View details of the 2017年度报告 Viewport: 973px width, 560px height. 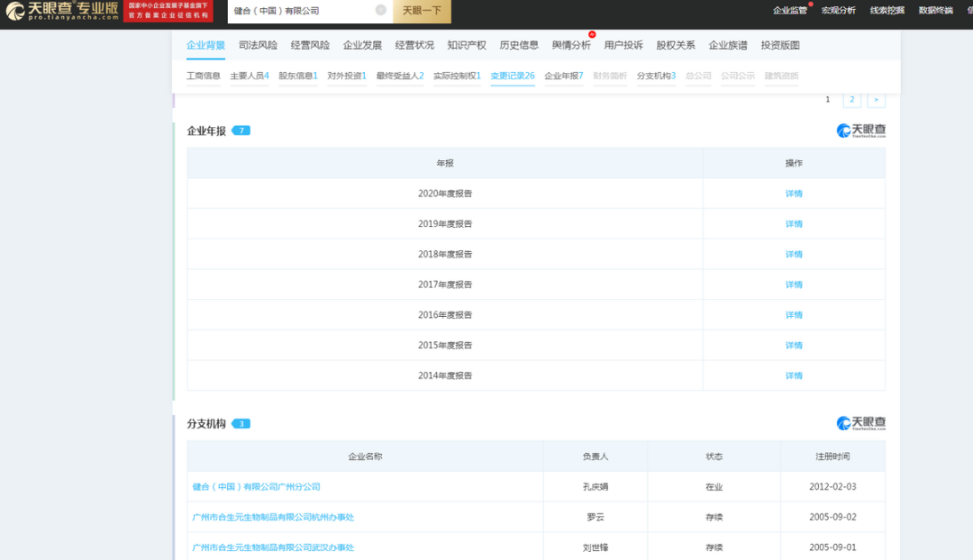tap(794, 285)
